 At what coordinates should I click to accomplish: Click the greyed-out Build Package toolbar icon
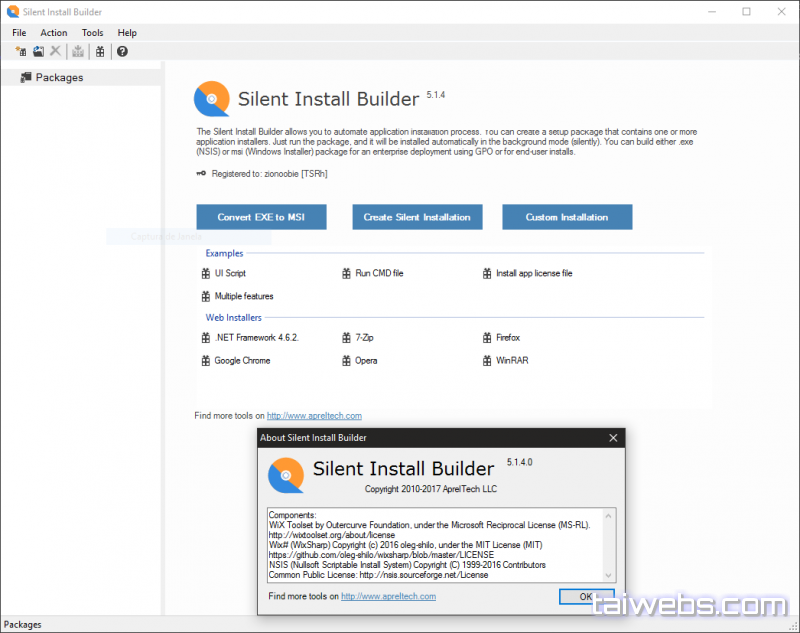(x=78, y=51)
